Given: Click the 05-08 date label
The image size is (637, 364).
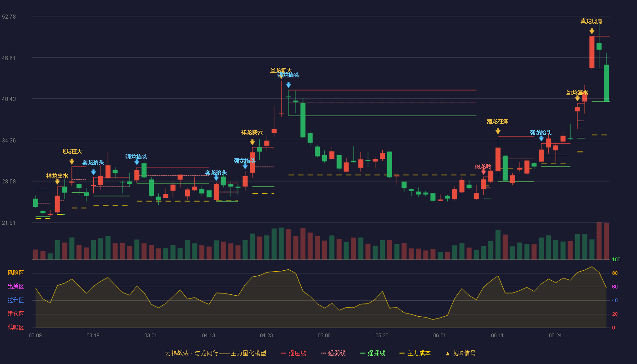Looking at the screenshot, I should 324,335.
